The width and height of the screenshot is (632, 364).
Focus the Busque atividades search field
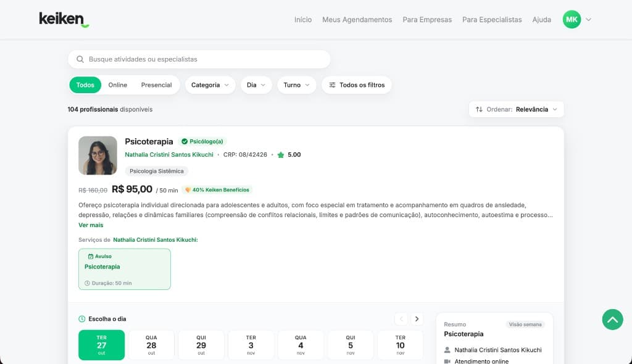coord(199,59)
